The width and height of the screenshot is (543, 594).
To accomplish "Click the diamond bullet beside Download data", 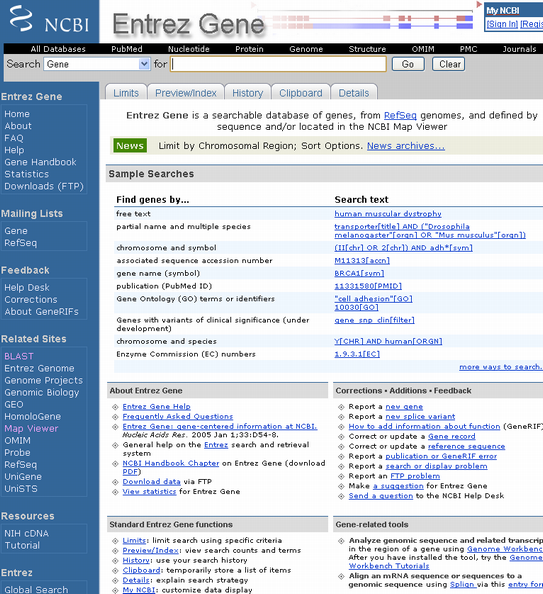I will (x=115, y=482).
